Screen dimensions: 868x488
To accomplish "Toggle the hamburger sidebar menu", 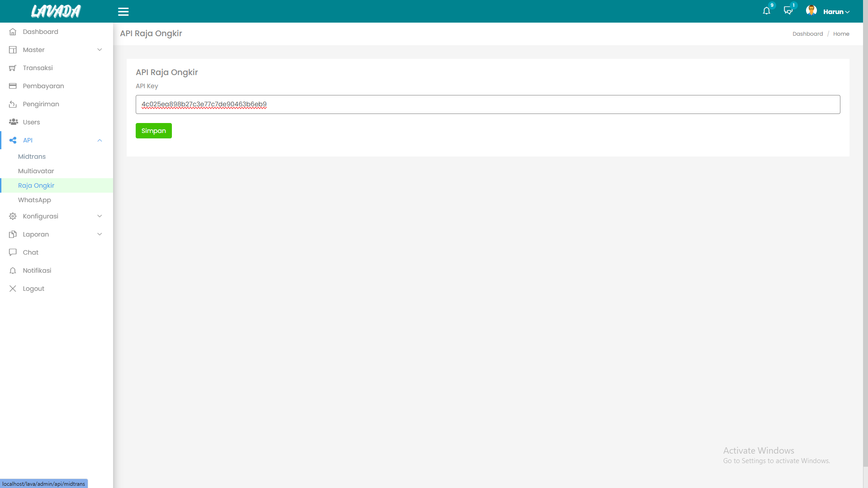I will click(123, 12).
